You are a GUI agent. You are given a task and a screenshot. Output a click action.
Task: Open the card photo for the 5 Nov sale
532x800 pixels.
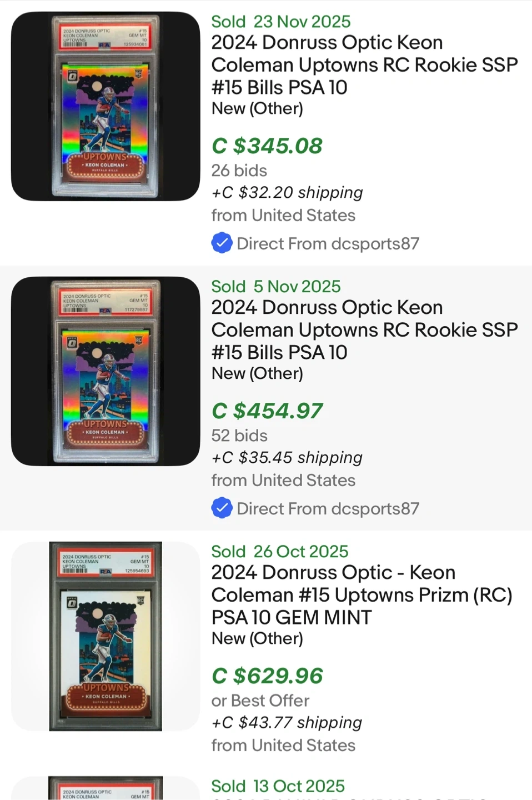(x=106, y=371)
